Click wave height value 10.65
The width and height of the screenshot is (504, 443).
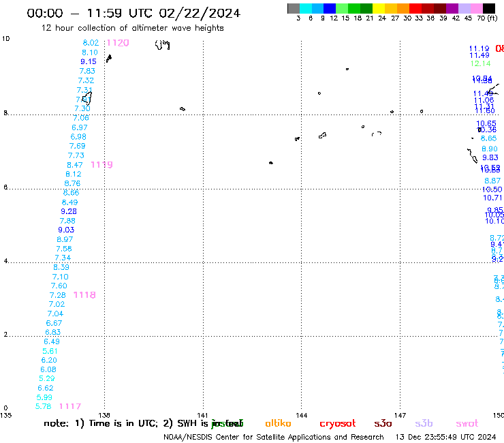click(486, 123)
